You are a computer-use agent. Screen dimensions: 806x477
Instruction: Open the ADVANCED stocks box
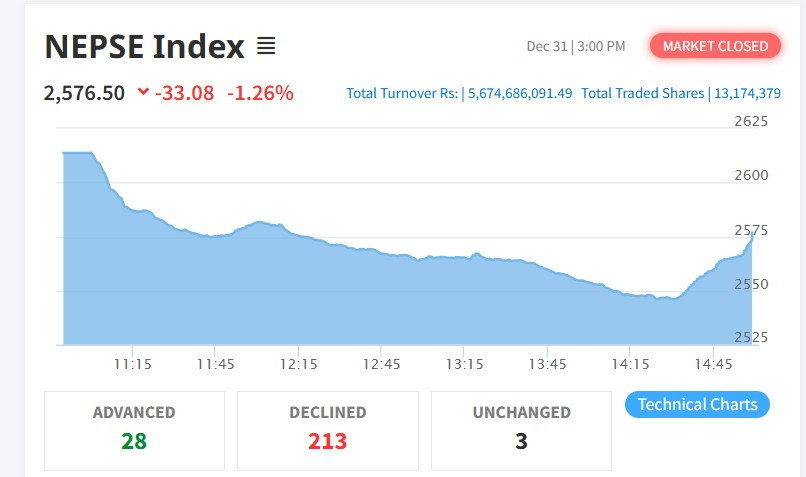134,430
